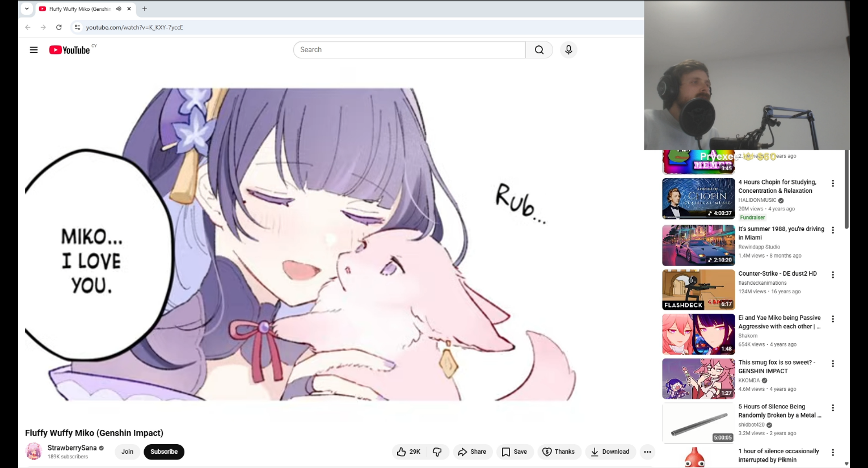868x468 pixels.
Task: Open 'It's summer 1988' video title
Action: tap(781, 233)
